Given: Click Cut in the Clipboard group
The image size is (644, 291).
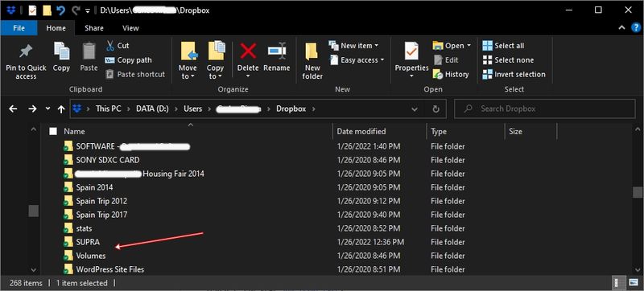Looking at the screenshot, I should [x=117, y=46].
